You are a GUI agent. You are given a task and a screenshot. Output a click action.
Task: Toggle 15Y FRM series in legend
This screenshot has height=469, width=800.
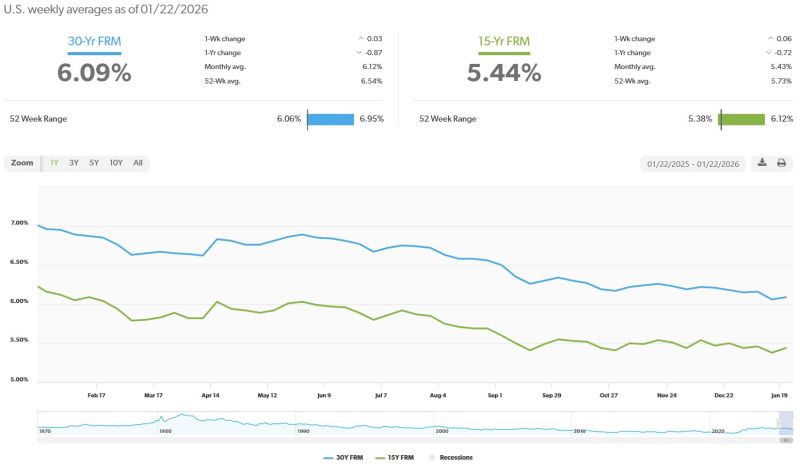click(x=395, y=457)
